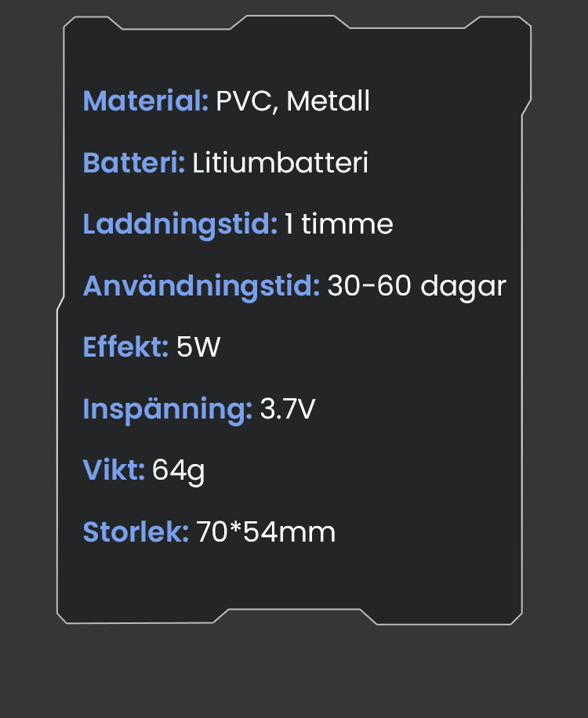Click the Laddningstid label
588x718 pixels.
[180, 224]
